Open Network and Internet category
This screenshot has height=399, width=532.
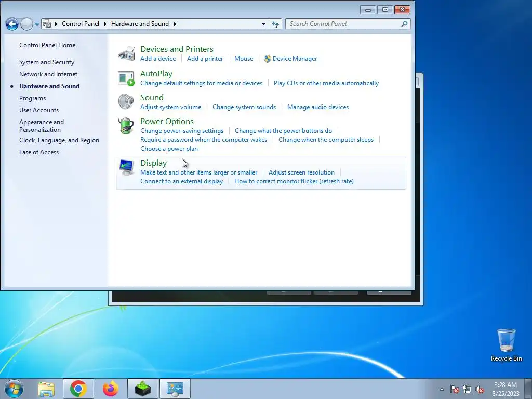point(48,74)
